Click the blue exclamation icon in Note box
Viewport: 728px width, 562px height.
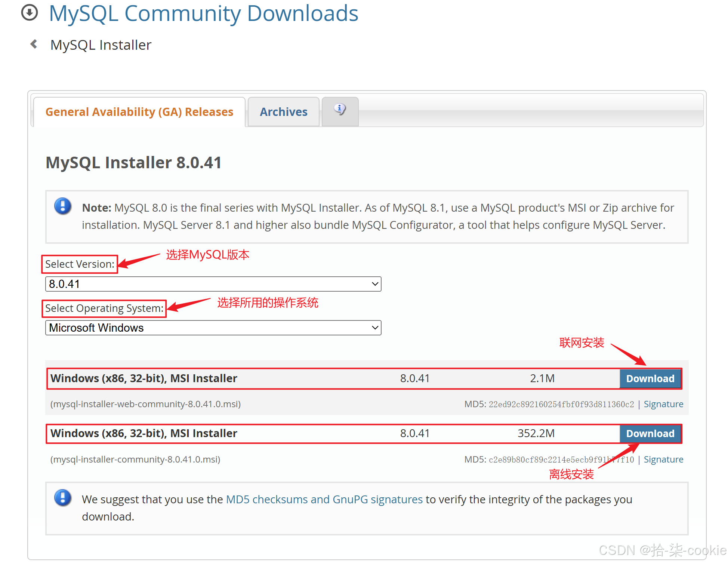tap(63, 206)
